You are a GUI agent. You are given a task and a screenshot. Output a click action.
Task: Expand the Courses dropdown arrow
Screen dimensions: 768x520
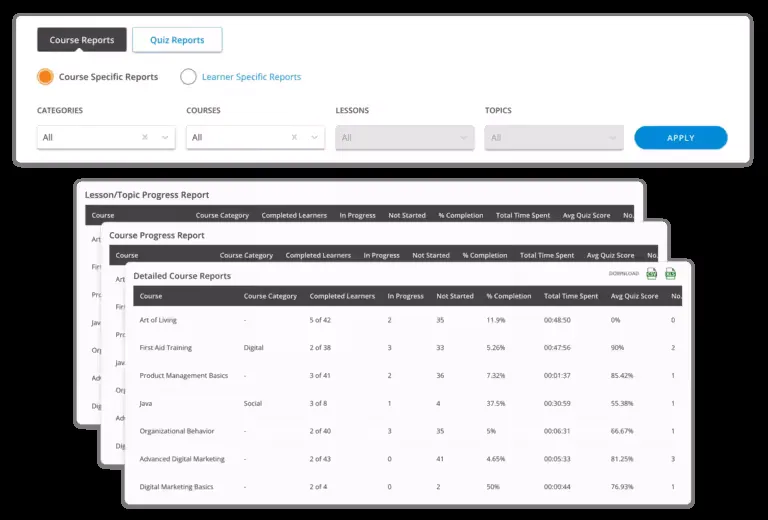coord(314,138)
